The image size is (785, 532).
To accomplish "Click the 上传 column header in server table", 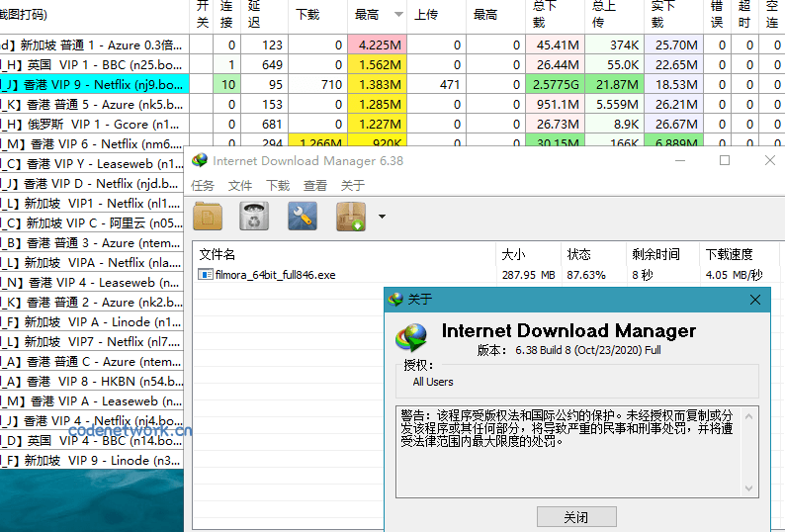I will pyautogui.click(x=436, y=15).
